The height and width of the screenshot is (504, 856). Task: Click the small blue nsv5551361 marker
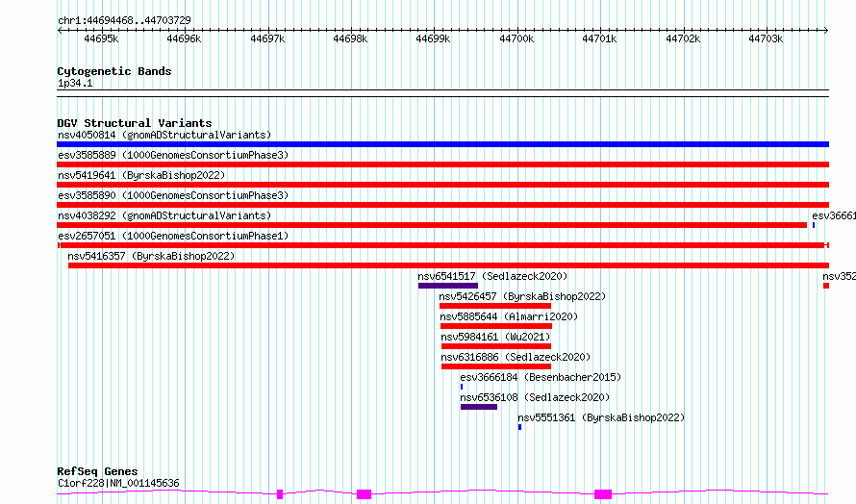pos(519,427)
